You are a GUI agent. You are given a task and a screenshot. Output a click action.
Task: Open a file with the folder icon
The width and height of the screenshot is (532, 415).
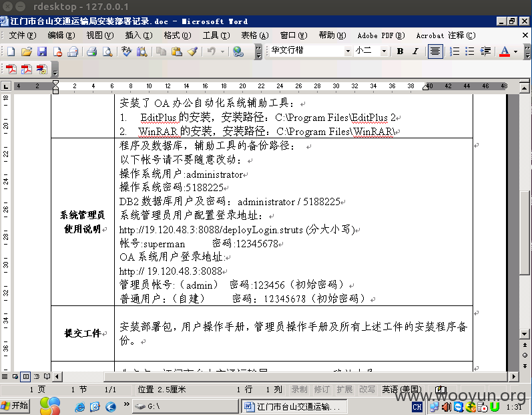[x=27, y=51]
